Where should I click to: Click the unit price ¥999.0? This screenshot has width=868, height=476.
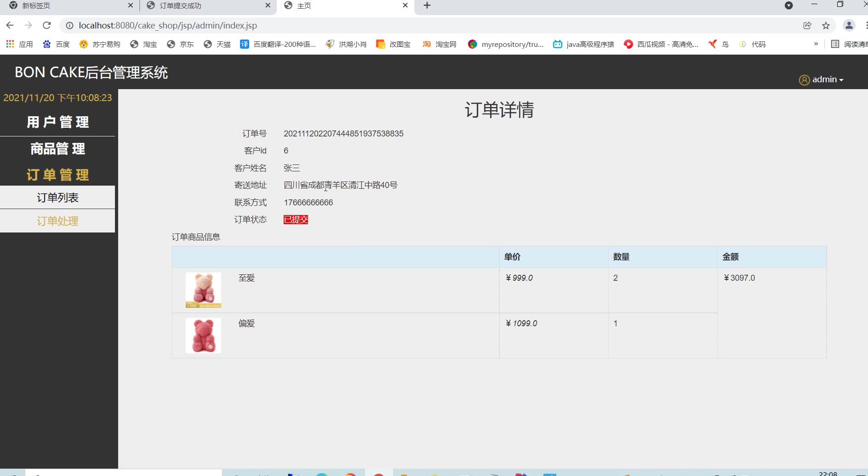pos(519,278)
